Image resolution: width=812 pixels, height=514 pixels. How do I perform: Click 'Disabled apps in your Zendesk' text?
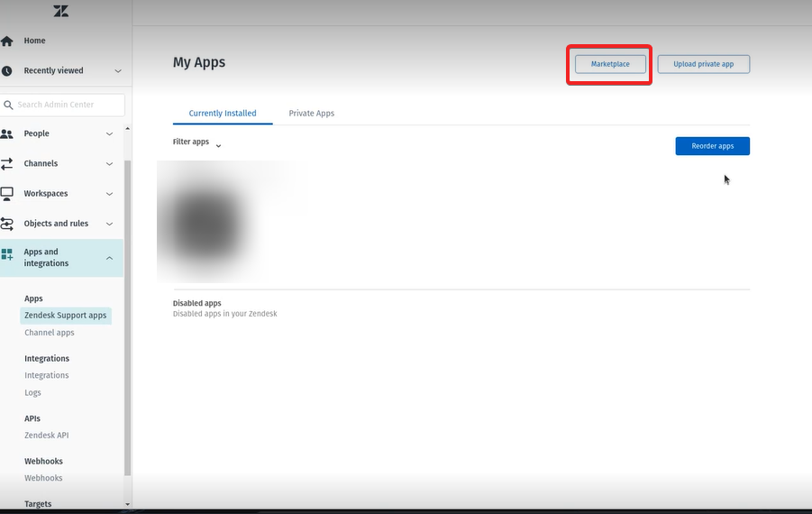point(224,314)
